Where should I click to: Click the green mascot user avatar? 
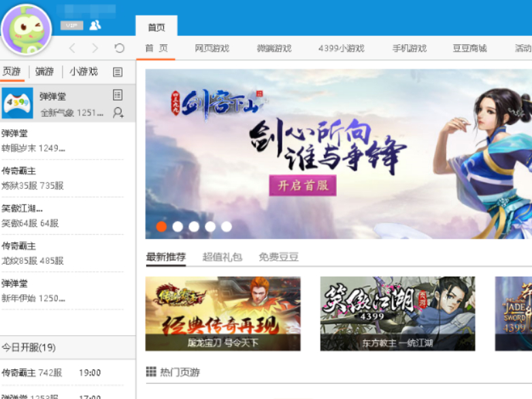click(x=27, y=30)
